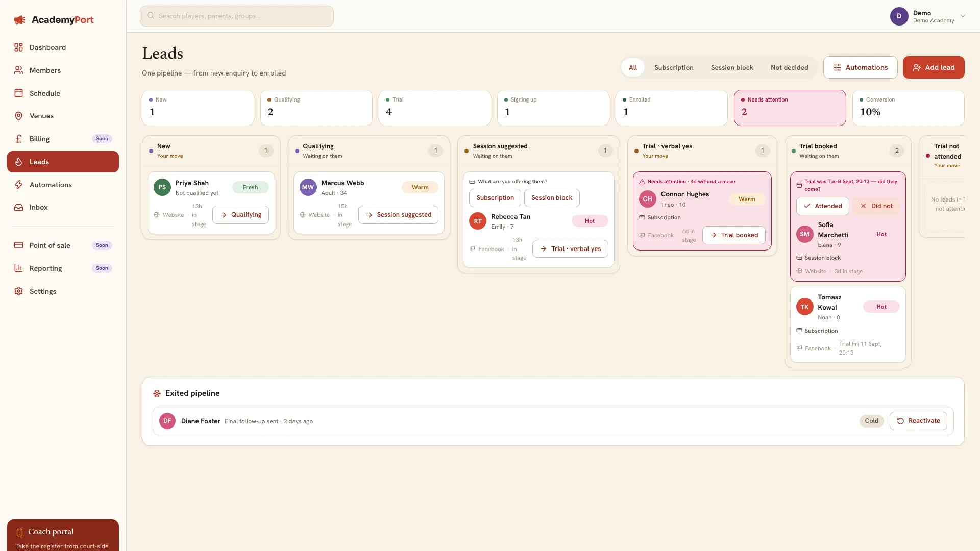Click the Demo user avatar

[x=899, y=16]
